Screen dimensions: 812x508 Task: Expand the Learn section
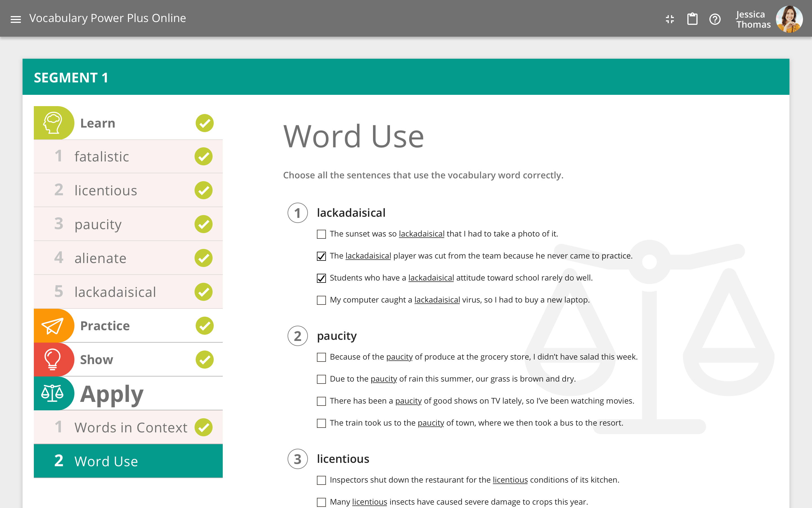coord(128,123)
